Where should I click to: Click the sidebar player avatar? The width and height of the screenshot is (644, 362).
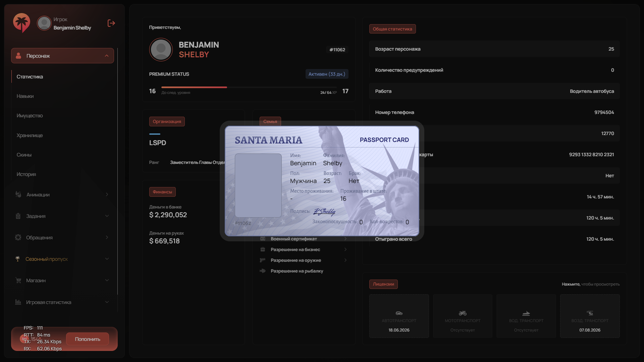(x=44, y=23)
